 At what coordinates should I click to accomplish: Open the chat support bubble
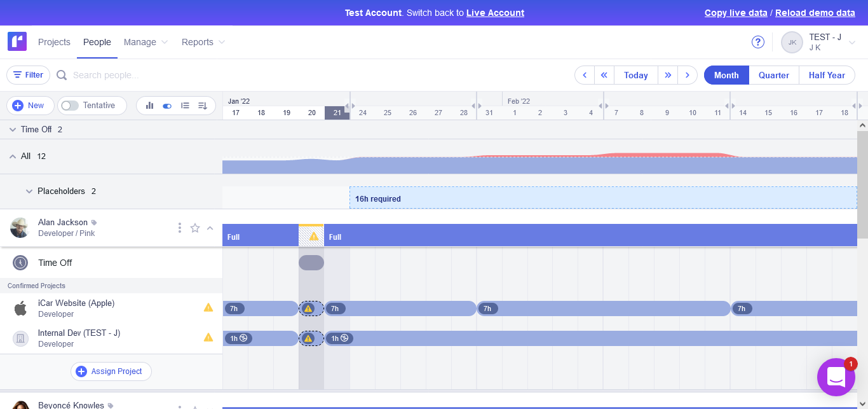836,377
